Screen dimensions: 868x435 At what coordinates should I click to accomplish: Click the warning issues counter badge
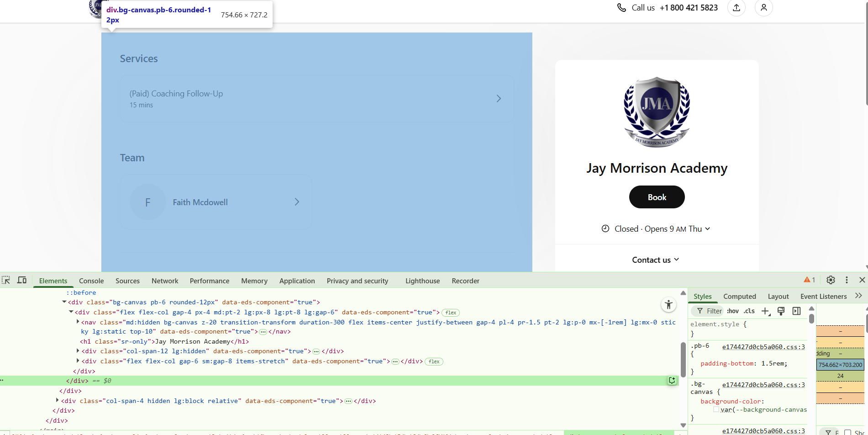point(810,280)
